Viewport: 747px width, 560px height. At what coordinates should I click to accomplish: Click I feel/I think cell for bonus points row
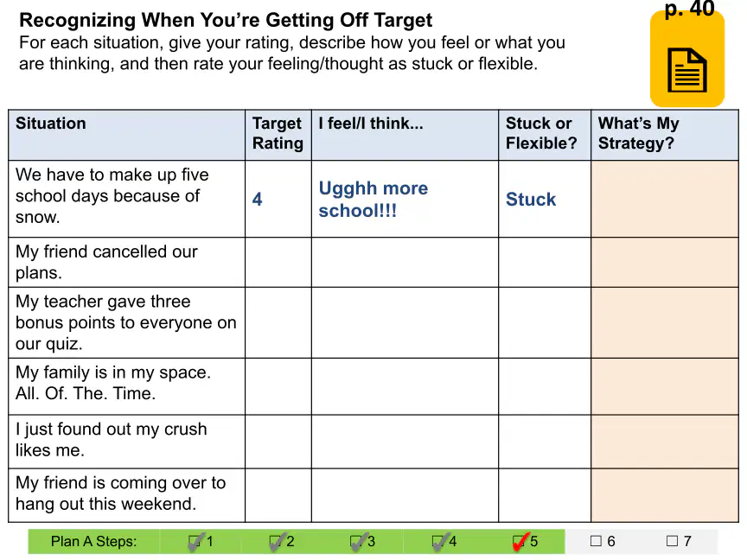click(x=405, y=322)
